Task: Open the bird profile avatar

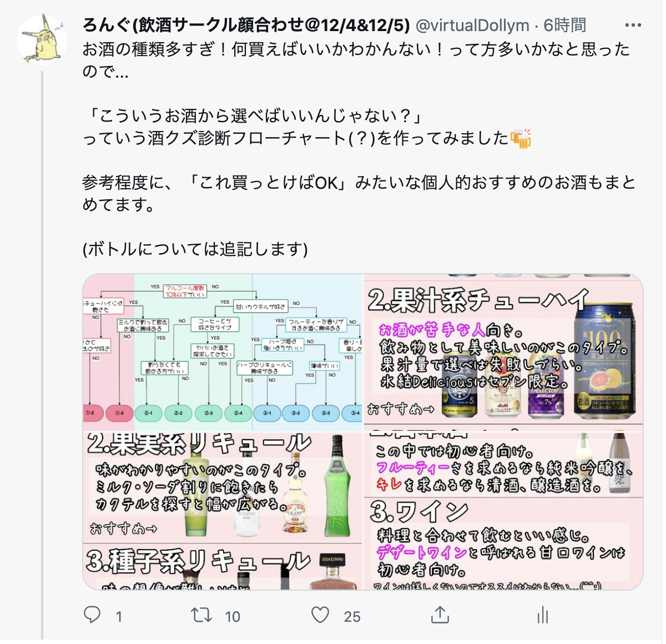Action: 42,40
